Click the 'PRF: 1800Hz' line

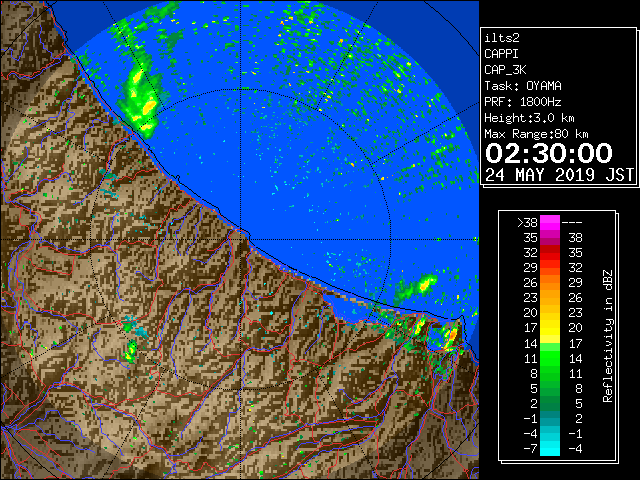click(x=522, y=102)
